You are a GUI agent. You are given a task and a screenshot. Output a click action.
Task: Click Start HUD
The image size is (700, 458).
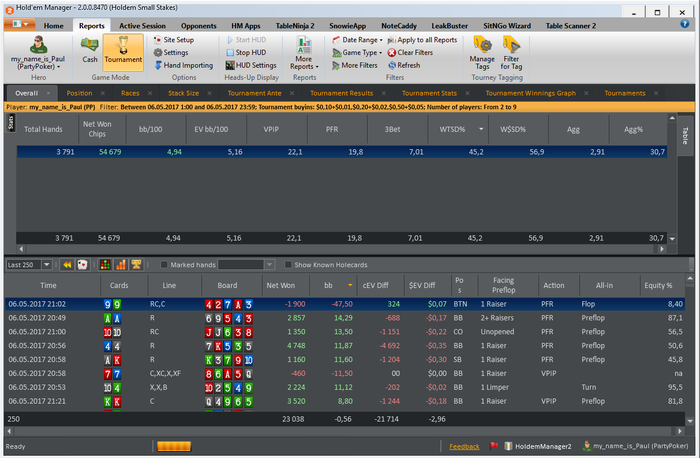click(246, 40)
